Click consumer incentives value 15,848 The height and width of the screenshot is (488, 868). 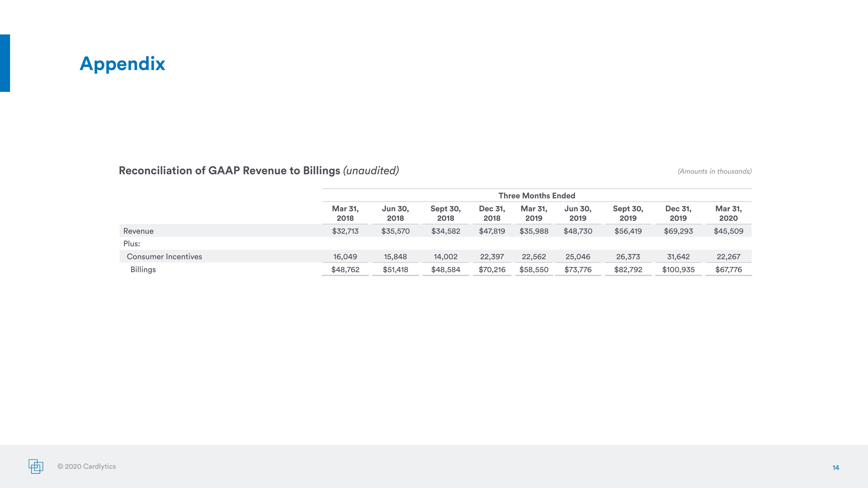395,256
